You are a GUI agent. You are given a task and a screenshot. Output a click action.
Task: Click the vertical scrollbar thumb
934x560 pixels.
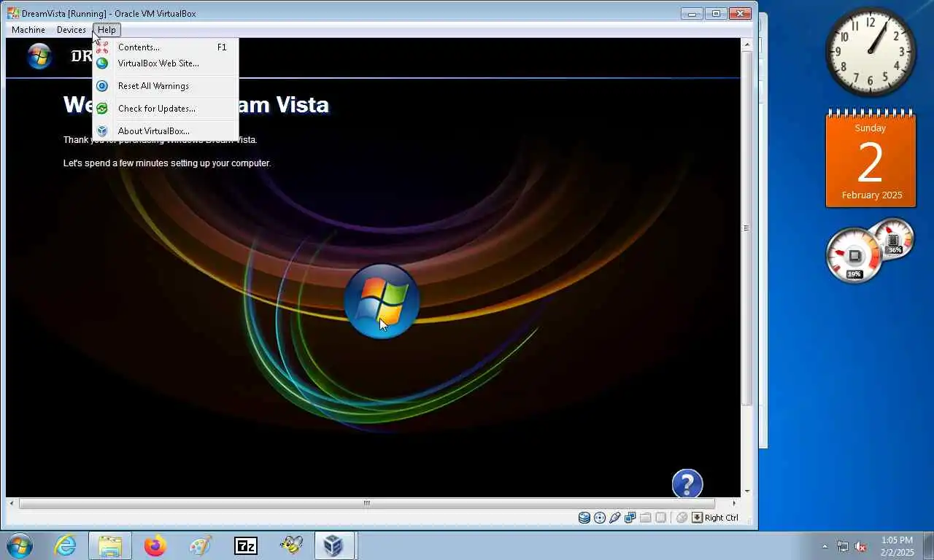[x=746, y=228]
